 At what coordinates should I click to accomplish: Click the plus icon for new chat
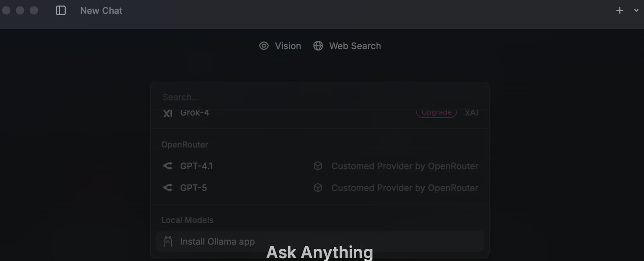pos(620,10)
